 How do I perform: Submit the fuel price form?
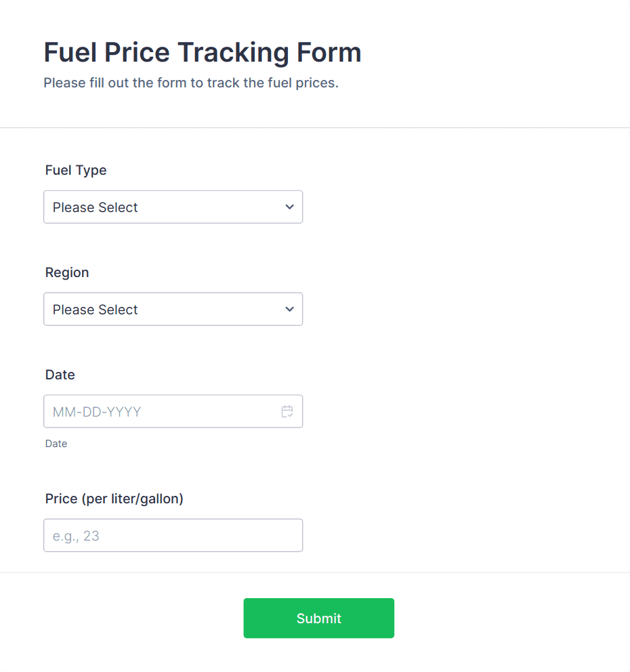point(318,618)
